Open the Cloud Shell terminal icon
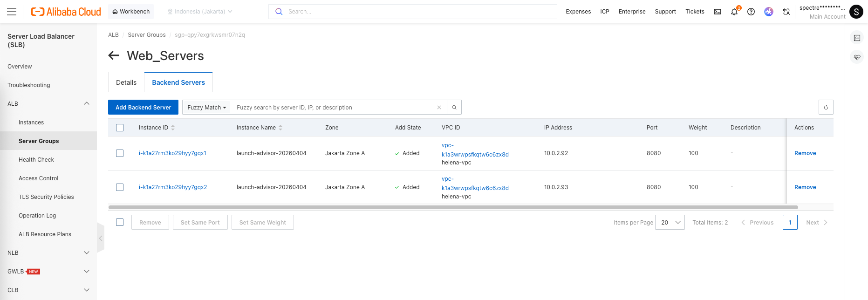Viewport: 868px width, 300px height. coord(718,12)
